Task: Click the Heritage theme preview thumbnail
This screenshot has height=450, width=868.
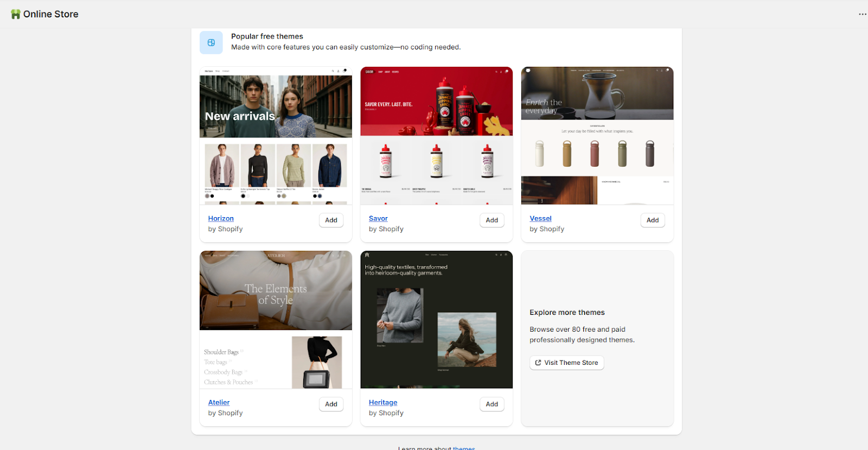Action: 437,320
